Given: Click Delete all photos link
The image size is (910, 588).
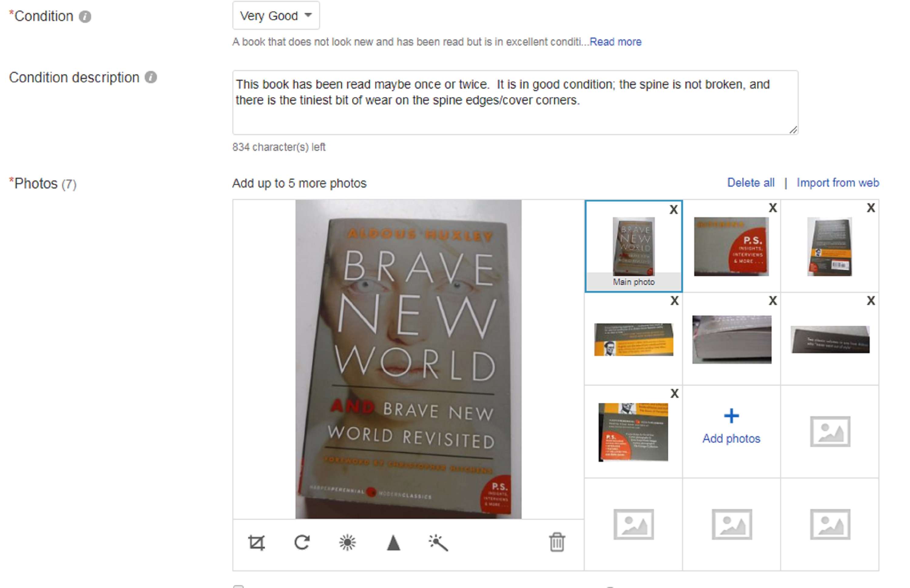Looking at the screenshot, I should pos(750,183).
